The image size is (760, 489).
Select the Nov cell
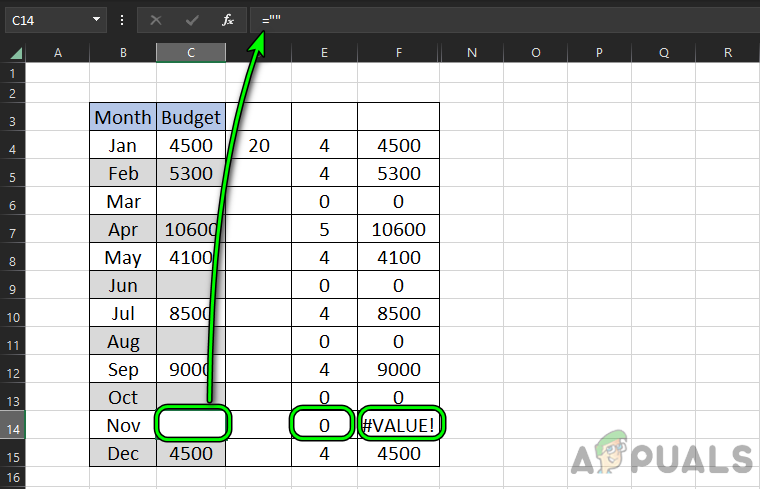click(123, 425)
